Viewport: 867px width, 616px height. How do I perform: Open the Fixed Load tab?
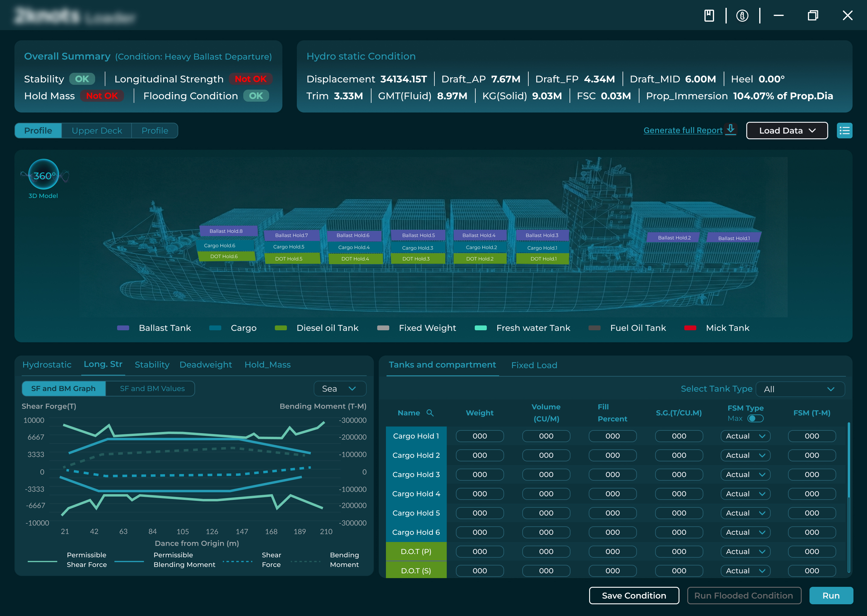[534, 365]
